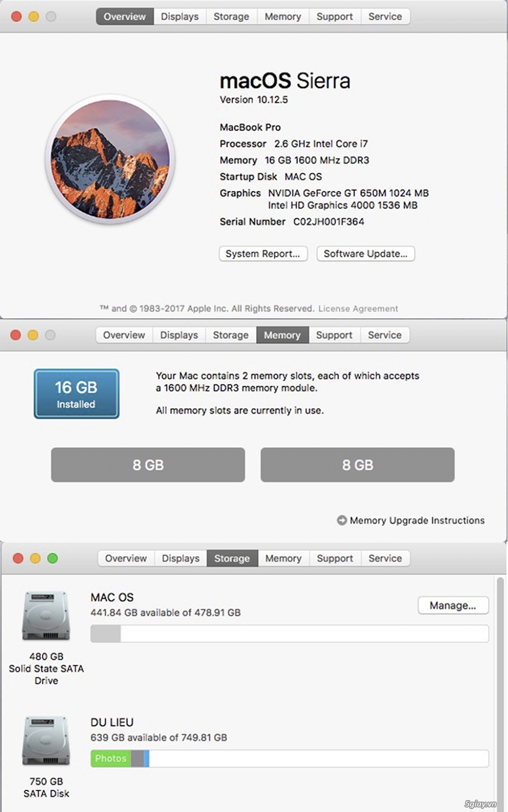Click MAC OS volume name in Storage window

pos(112,598)
